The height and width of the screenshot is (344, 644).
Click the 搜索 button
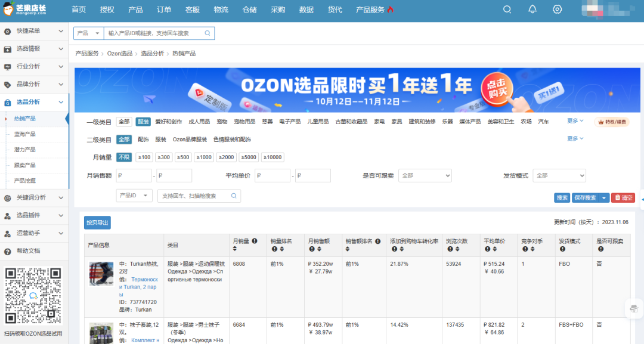(562, 198)
